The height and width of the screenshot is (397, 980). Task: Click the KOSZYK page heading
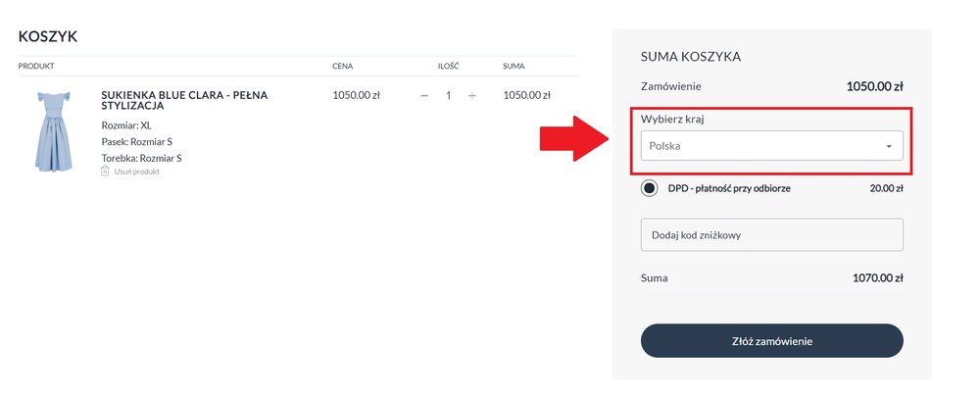coord(48,37)
